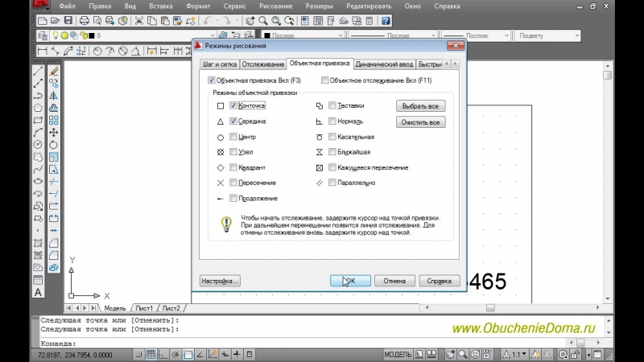Enable the Узел snap checkbox
The image size is (644, 362).
click(x=233, y=152)
